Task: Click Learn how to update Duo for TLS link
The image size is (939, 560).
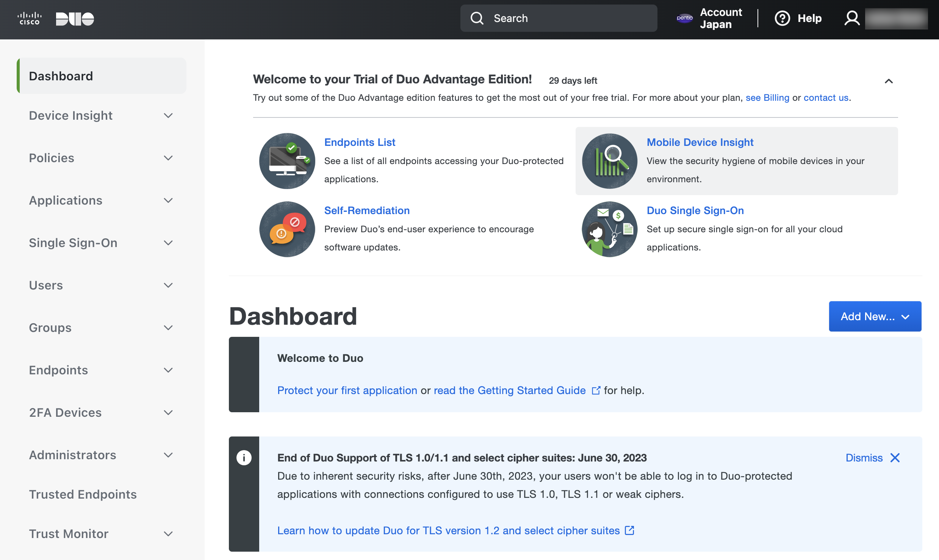Action: point(449,530)
